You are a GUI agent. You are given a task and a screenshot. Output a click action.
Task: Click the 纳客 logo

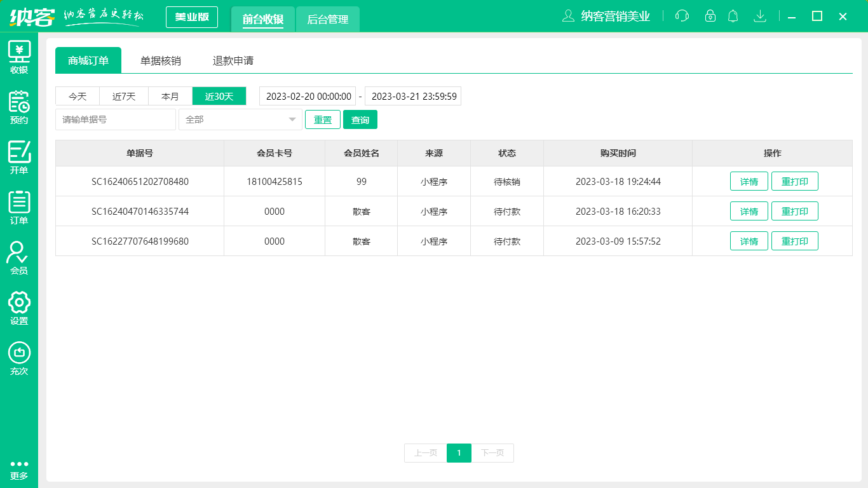pos(32,16)
